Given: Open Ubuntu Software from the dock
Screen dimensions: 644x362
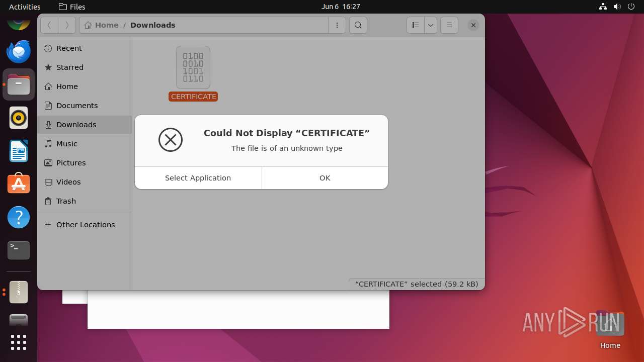Looking at the screenshot, I should pos(19,184).
